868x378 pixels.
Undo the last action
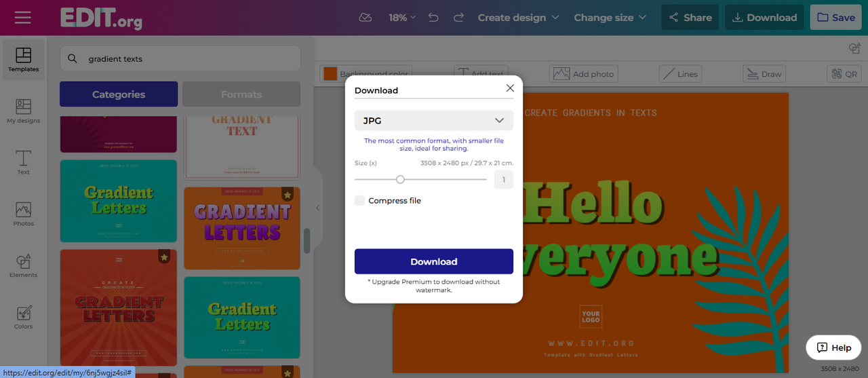point(433,18)
